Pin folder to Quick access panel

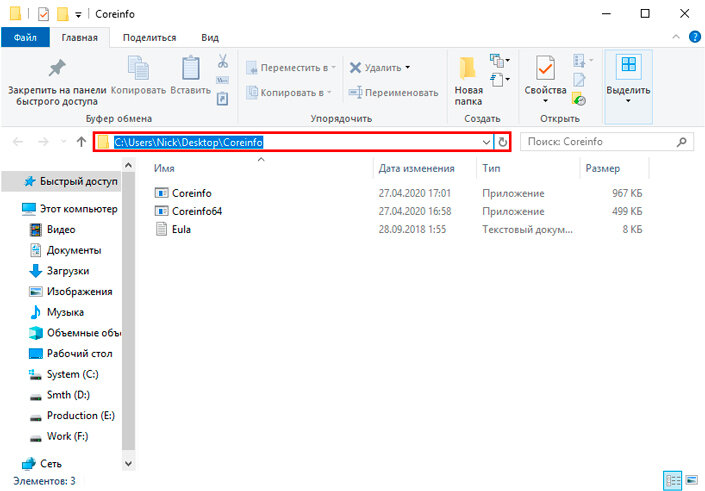[57, 82]
